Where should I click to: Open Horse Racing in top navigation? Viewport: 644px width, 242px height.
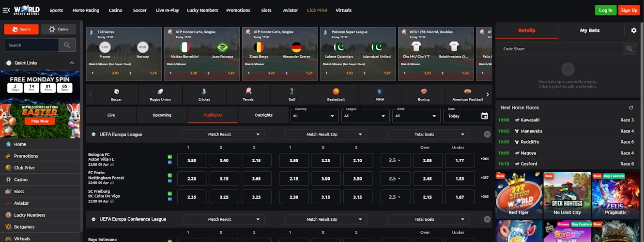pyautogui.click(x=86, y=10)
